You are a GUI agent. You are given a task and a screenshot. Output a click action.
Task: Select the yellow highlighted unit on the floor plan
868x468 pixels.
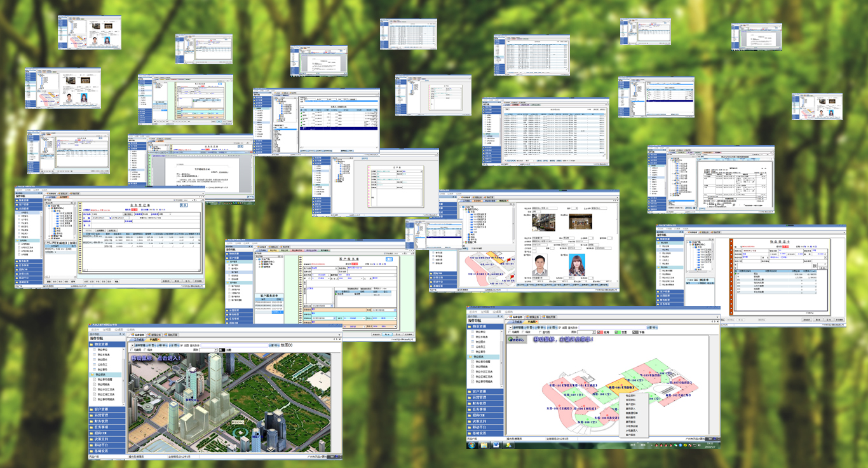click(x=621, y=387)
